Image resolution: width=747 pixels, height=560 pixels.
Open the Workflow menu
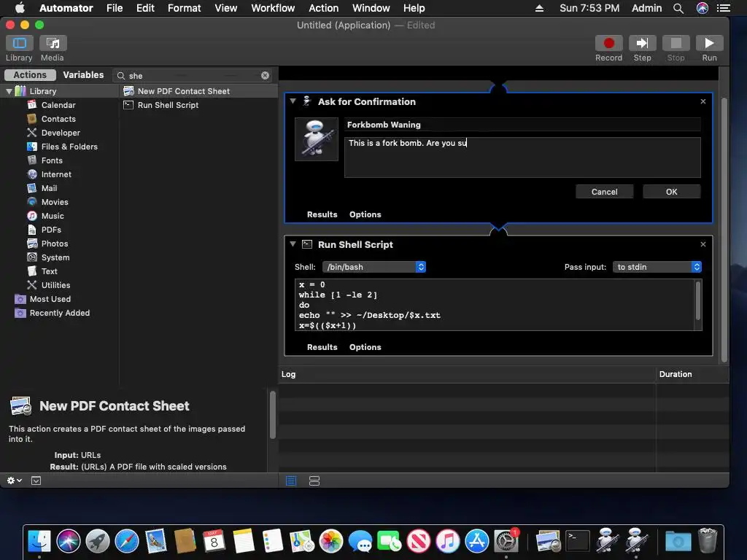[x=273, y=8]
